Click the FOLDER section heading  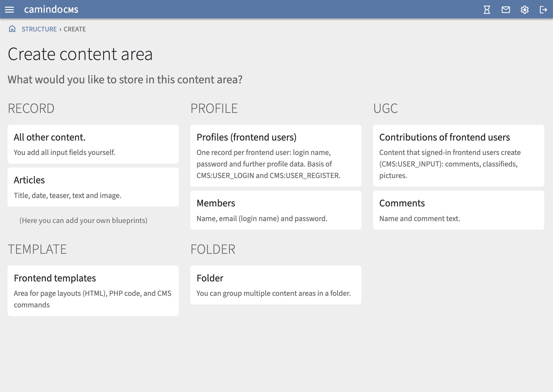pyautogui.click(x=213, y=249)
